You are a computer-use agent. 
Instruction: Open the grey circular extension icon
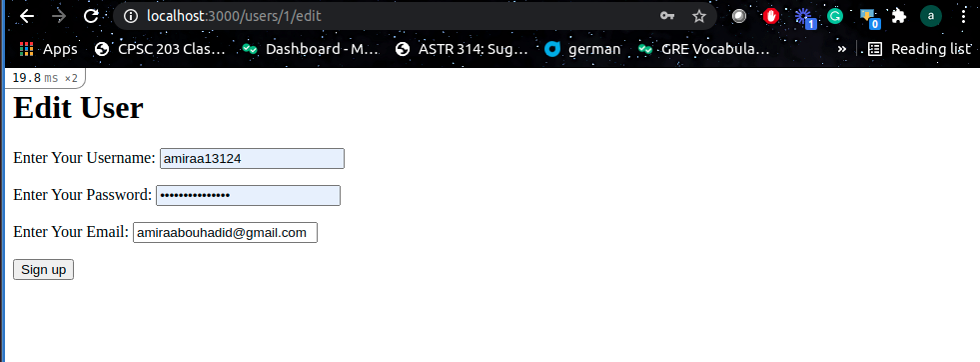pyautogui.click(x=739, y=16)
